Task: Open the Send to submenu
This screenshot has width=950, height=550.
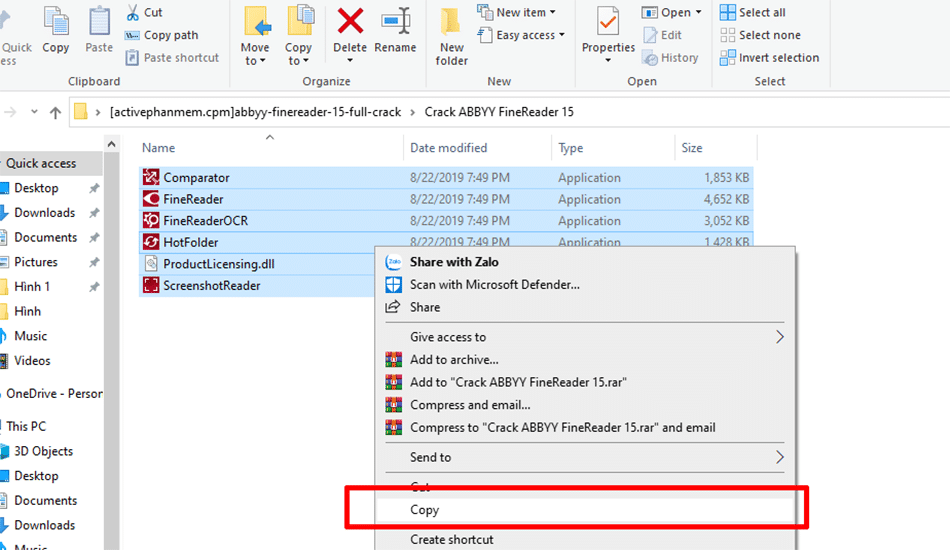Action: point(585,457)
